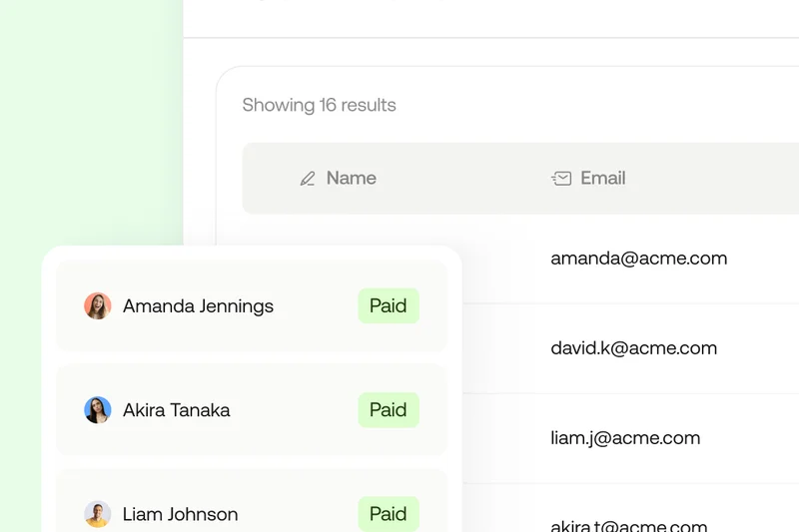This screenshot has height=532, width=799.
Task: Open the amanda@acme.com email entry
Action: pyautogui.click(x=639, y=259)
